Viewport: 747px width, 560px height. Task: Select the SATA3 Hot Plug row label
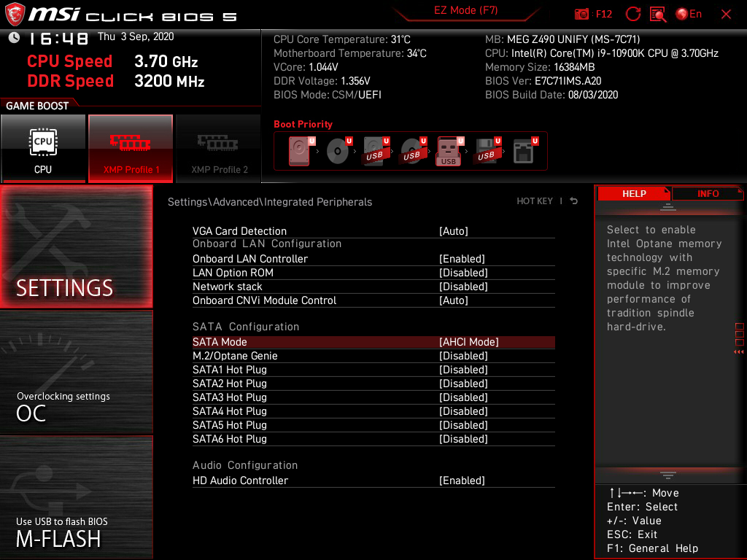pyautogui.click(x=230, y=397)
